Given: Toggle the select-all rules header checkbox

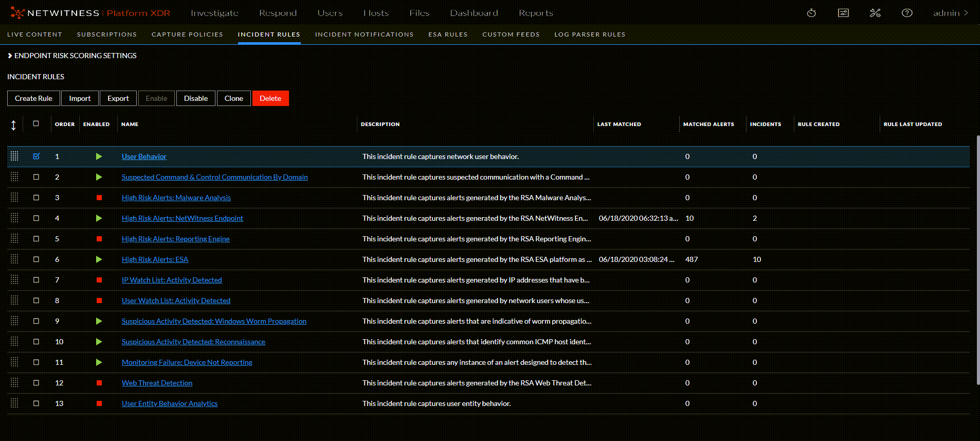Looking at the screenshot, I should (x=36, y=124).
